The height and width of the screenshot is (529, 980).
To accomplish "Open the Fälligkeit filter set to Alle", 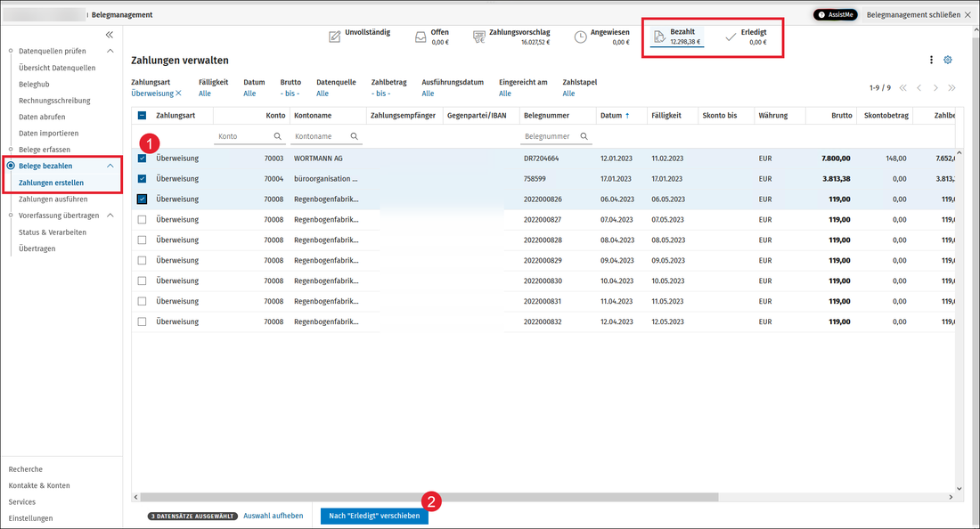I will 204,94.
